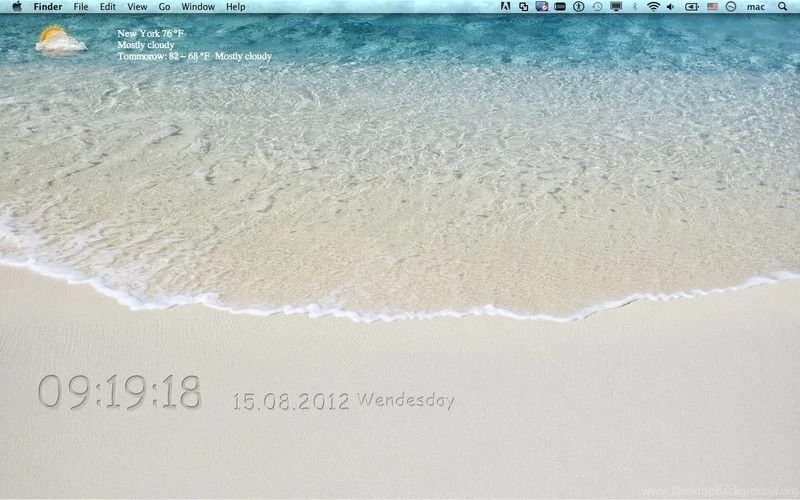This screenshot has height=500, width=800.
Task: Click 'New York 76 °F' weather text
Action: [x=150, y=34]
